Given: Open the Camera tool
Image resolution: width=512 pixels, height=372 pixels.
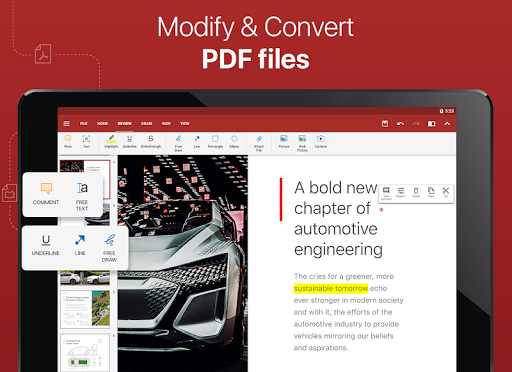Looking at the screenshot, I should click(321, 142).
